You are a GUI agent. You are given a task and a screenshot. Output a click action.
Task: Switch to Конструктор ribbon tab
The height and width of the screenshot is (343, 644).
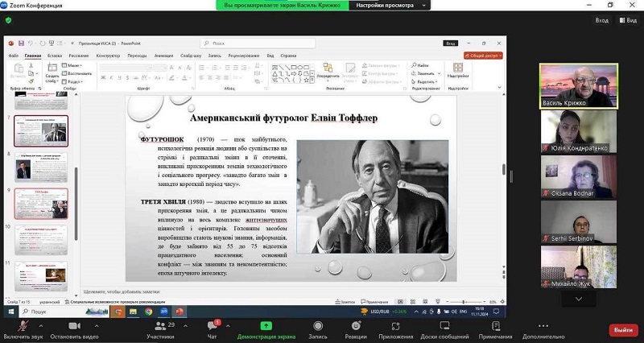(x=108, y=56)
